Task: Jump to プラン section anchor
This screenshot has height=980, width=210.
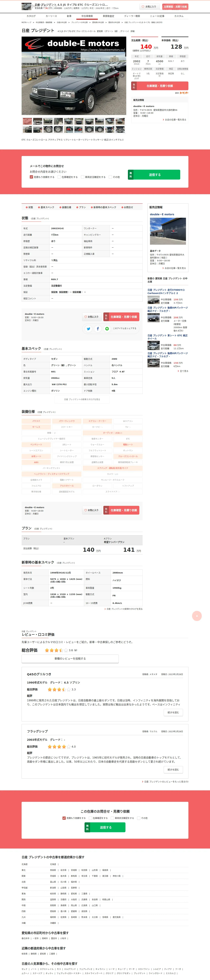Action: tap(81, 207)
